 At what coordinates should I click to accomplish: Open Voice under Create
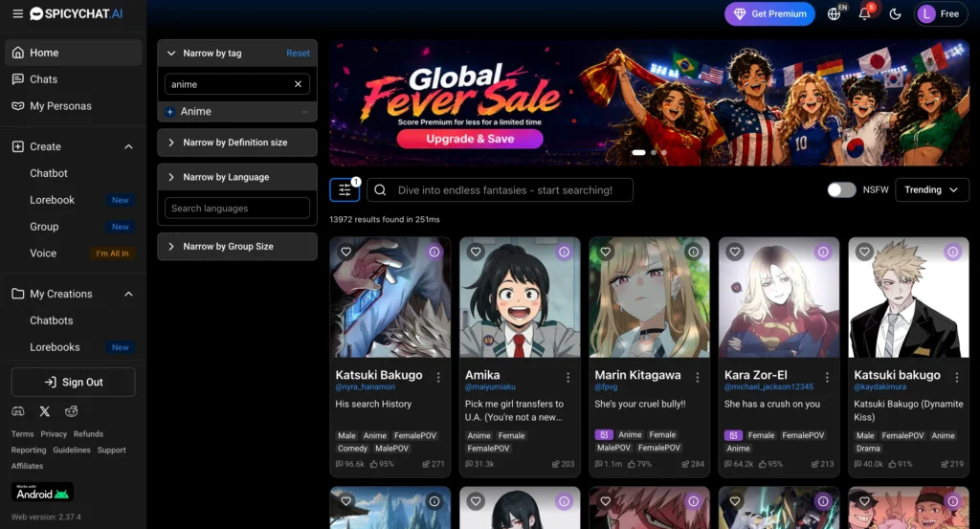point(43,253)
